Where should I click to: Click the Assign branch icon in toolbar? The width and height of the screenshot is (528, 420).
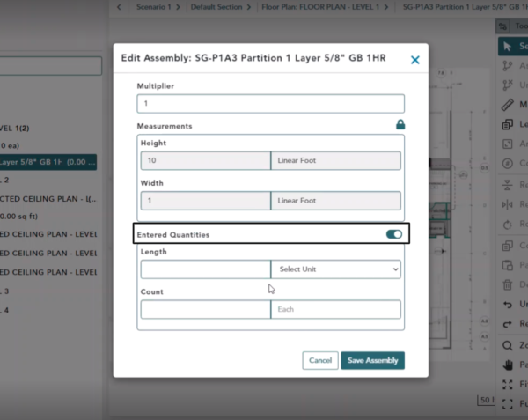[x=507, y=66]
